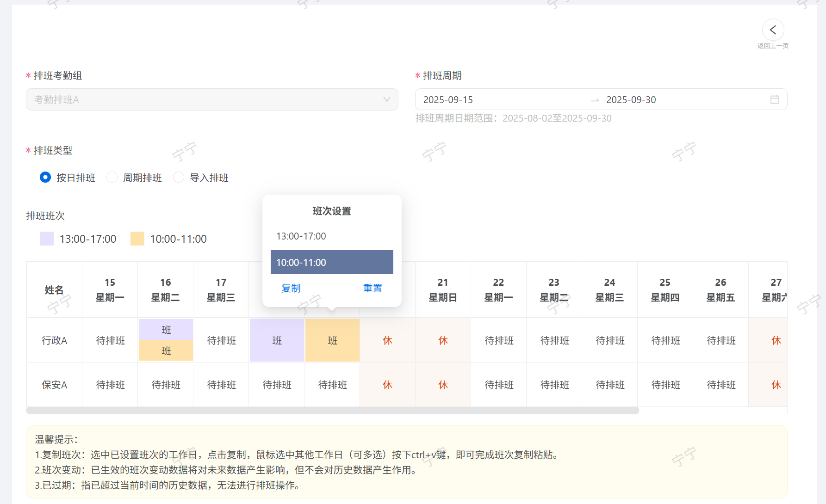
Task: Select the 导入排班 radio option
Action: click(179, 178)
